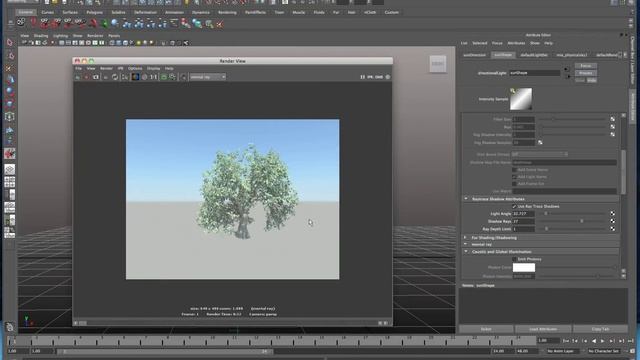Click the 1:1 real size icon
The image size is (640, 360).
[x=153, y=77]
